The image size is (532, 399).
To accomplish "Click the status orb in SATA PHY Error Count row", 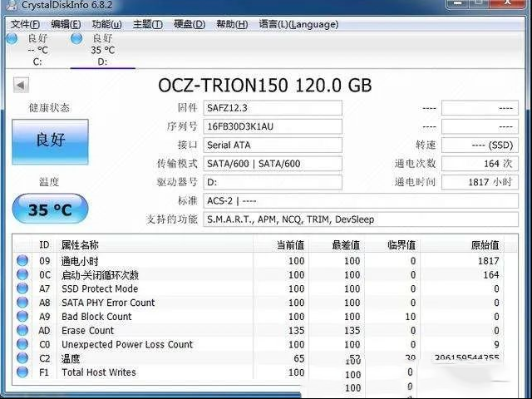I will coord(22,303).
